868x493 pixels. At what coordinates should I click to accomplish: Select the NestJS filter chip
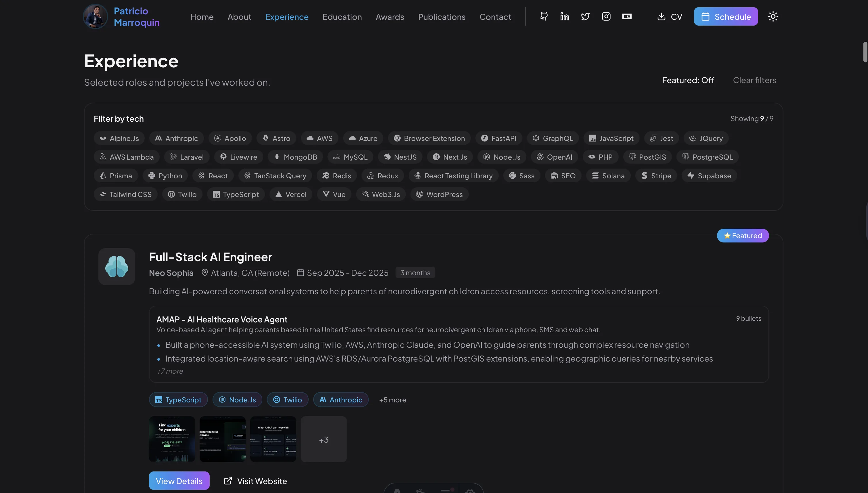[400, 157]
